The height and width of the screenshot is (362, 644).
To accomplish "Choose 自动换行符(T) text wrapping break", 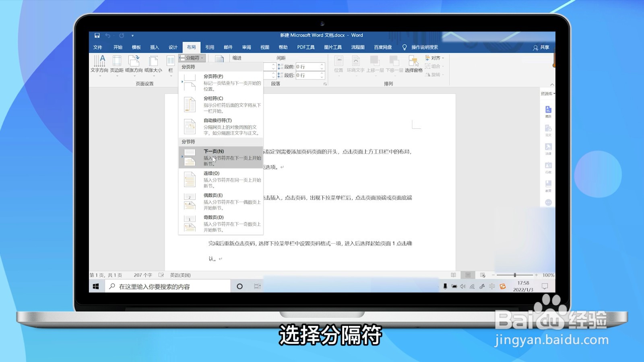I will click(x=221, y=126).
